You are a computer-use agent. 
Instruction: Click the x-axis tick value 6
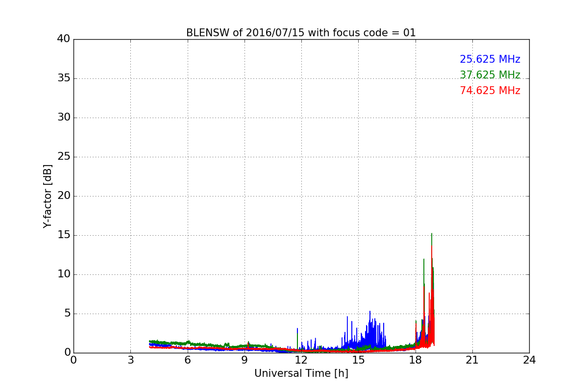click(187, 360)
